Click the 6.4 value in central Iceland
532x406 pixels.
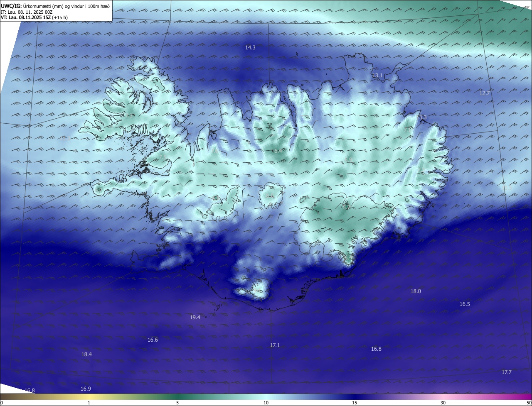click(278, 151)
